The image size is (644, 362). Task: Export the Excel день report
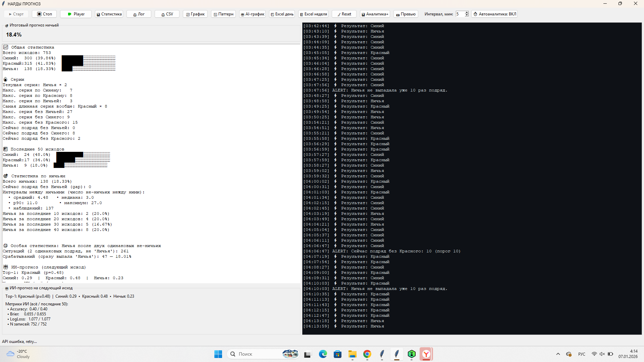pyautogui.click(x=282, y=14)
